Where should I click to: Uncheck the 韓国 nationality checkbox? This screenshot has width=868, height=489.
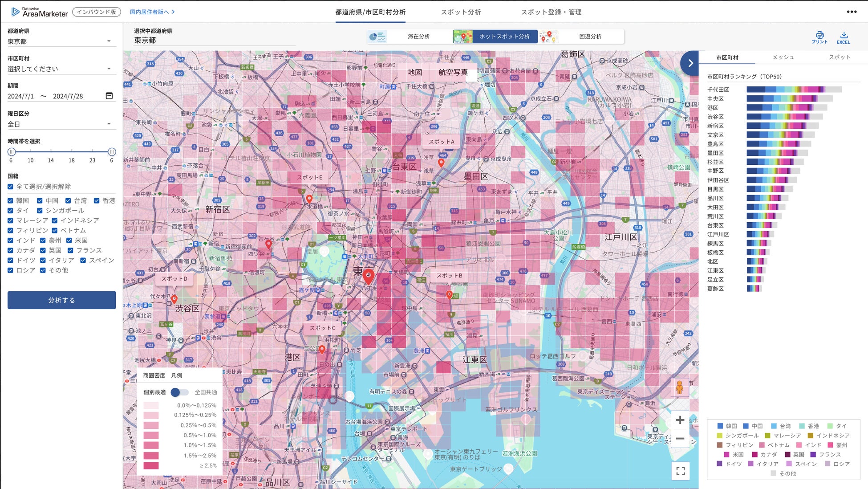pyautogui.click(x=11, y=201)
